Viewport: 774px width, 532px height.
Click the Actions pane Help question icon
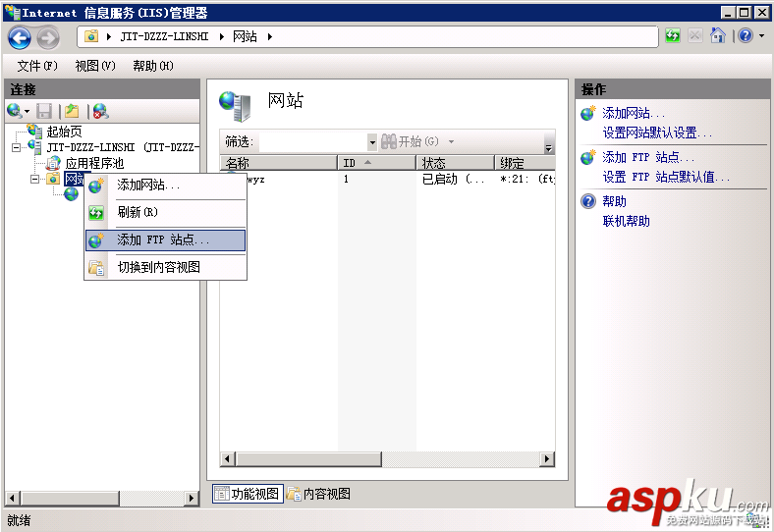(x=588, y=201)
